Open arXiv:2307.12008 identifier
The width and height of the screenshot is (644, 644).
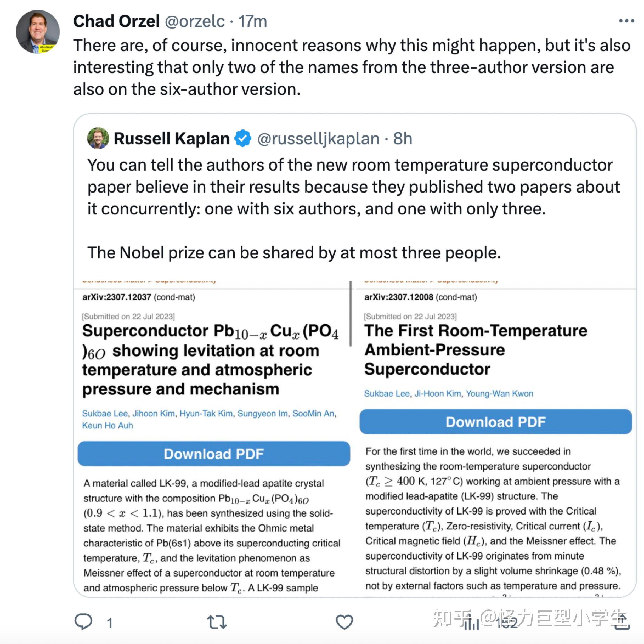[399, 297]
